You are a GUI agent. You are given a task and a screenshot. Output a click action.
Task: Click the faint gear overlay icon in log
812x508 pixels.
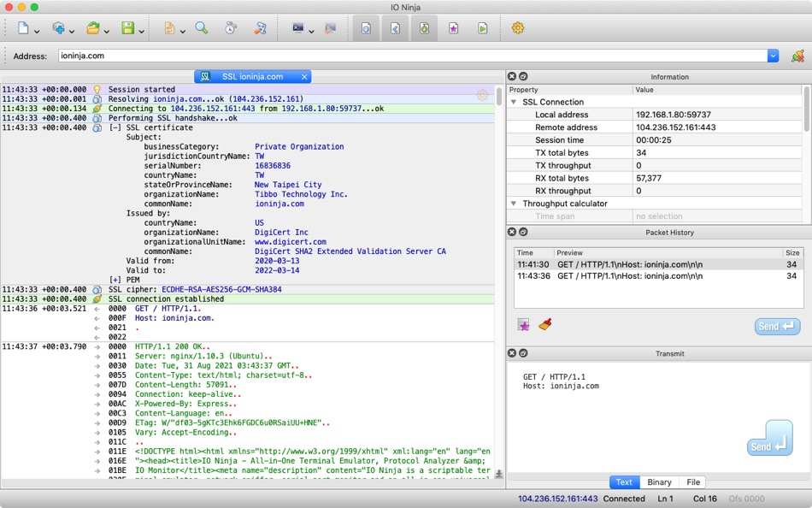click(482, 95)
